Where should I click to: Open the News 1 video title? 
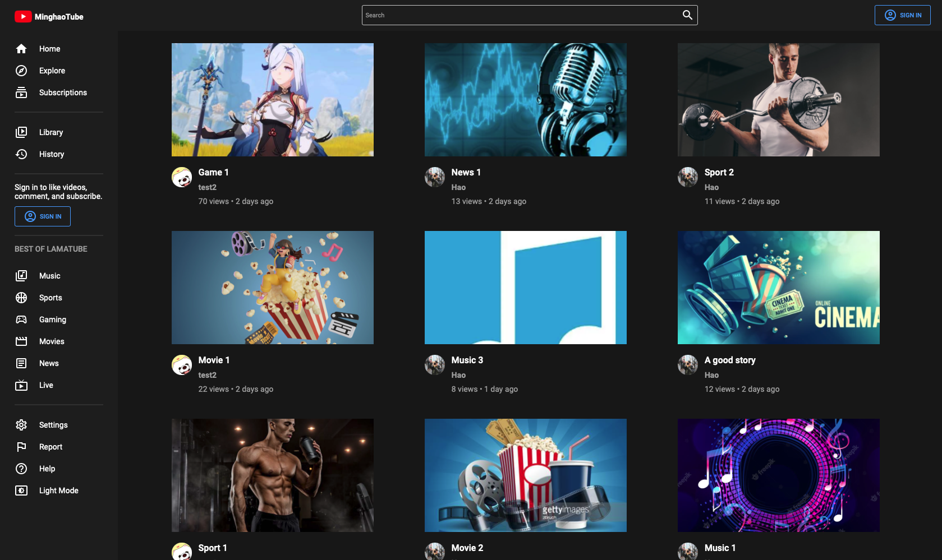[466, 173]
